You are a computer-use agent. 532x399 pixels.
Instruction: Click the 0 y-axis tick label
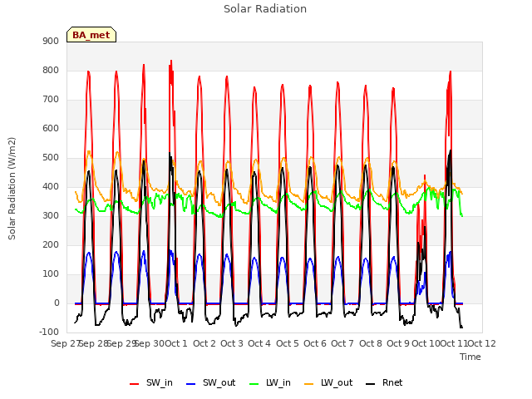coord(57,303)
